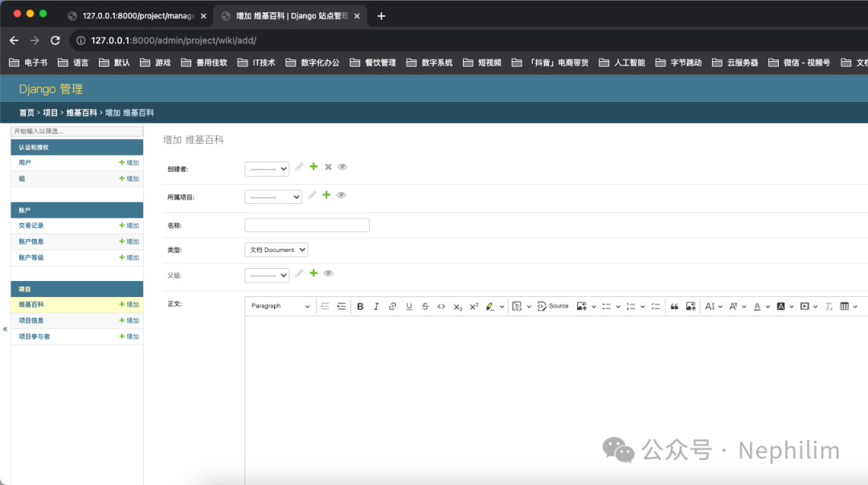Toggle bold formatting in the editor toolbar
The image size is (868, 485).
tap(360, 306)
